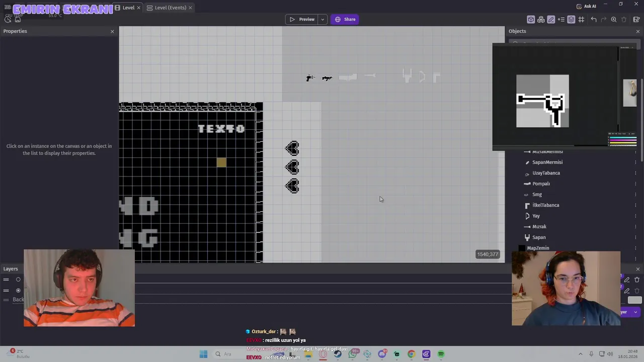Open Discord from the taskbar
The height and width of the screenshot is (362, 644).
(382, 354)
